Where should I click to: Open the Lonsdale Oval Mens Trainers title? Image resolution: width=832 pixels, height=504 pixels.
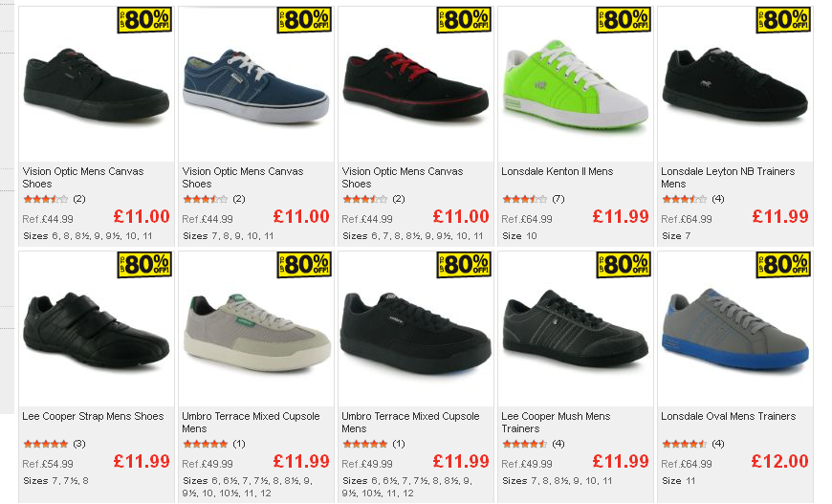point(728,416)
